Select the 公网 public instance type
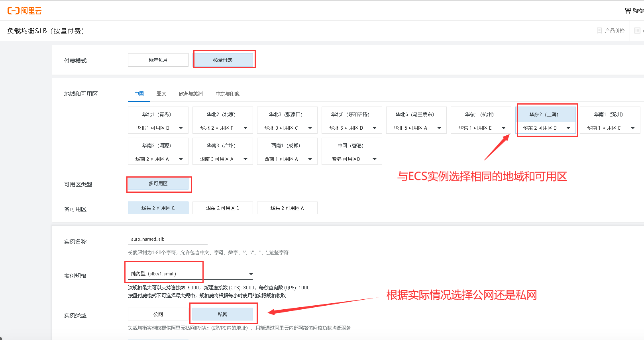 (158, 314)
